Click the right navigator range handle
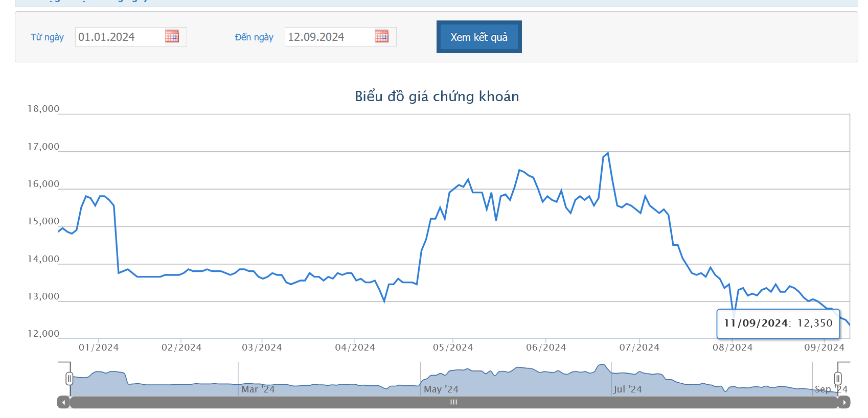The image size is (868, 418). (x=838, y=379)
